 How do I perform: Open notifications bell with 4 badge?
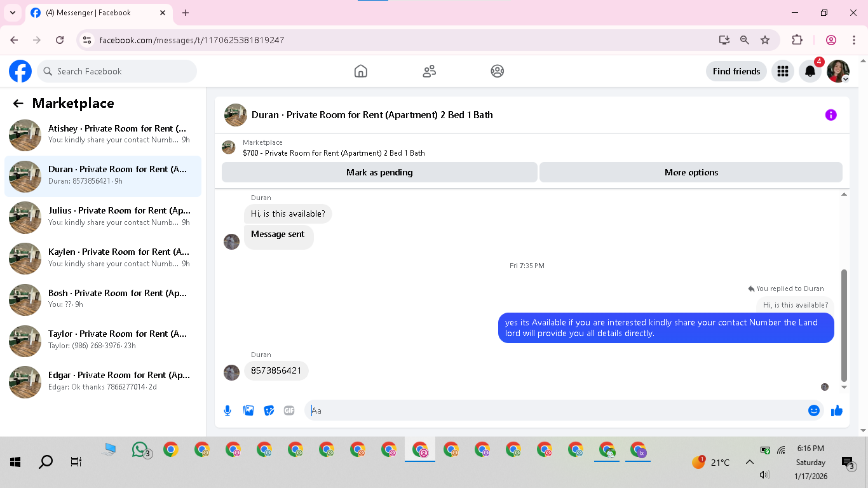810,71
